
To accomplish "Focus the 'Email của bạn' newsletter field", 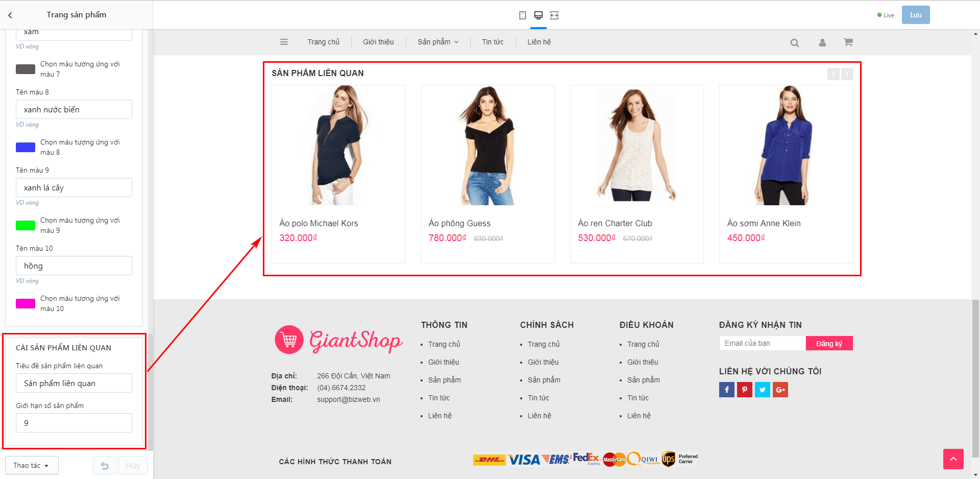I will pyautogui.click(x=763, y=343).
